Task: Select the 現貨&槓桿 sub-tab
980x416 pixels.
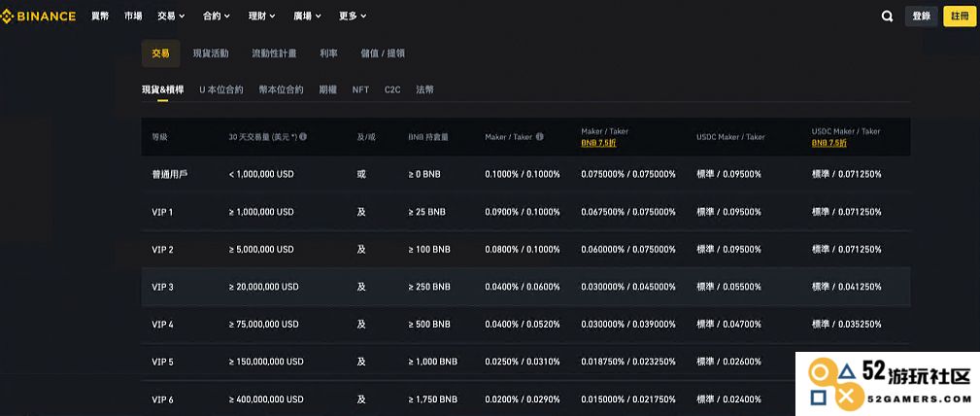Action: pos(162,90)
